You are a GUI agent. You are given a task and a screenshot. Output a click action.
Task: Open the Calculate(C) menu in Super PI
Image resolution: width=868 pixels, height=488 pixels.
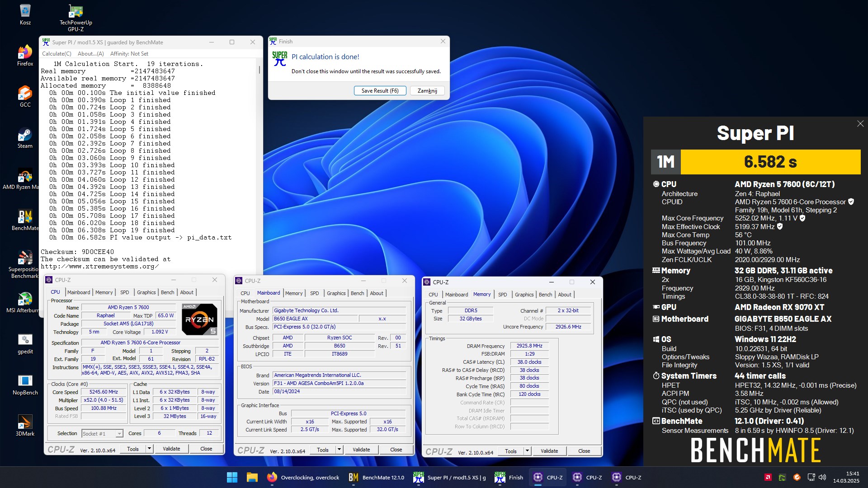pos(57,54)
